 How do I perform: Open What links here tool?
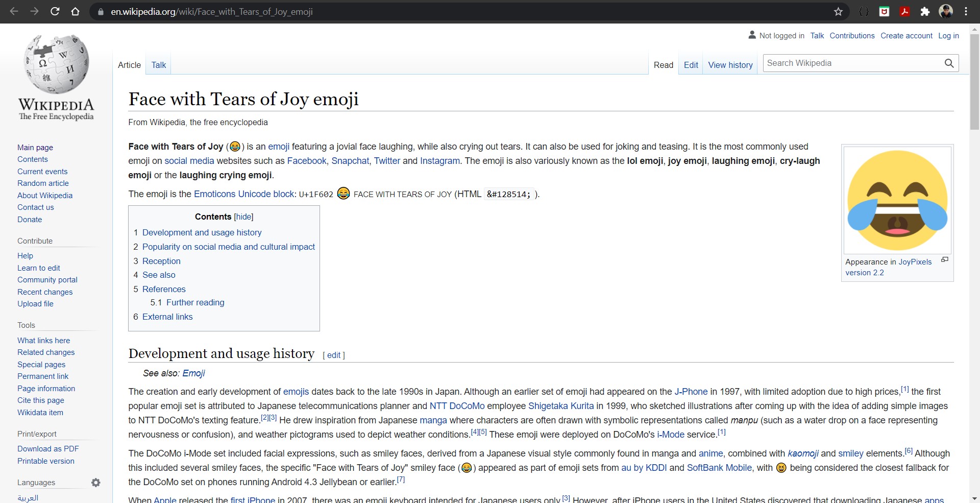pyautogui.click(x=43, y=341)
